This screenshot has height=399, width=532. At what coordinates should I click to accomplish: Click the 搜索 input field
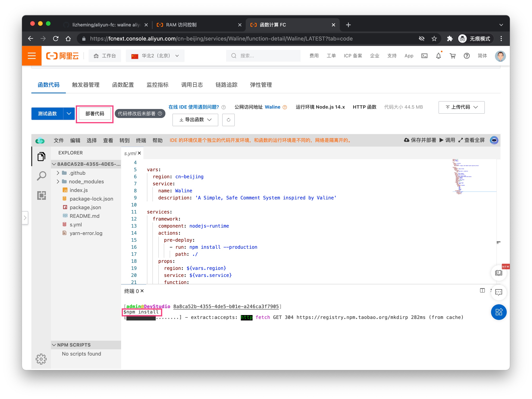(263, 56)
